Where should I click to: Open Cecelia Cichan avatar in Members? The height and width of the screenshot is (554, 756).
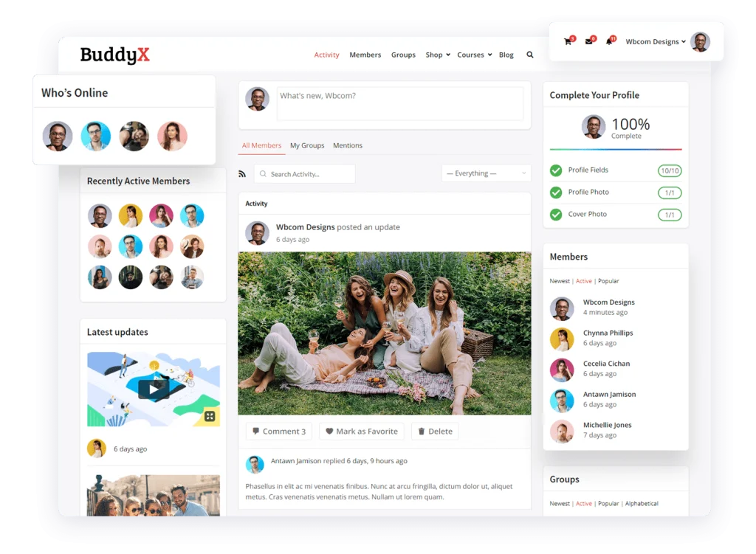coord(562,370)
